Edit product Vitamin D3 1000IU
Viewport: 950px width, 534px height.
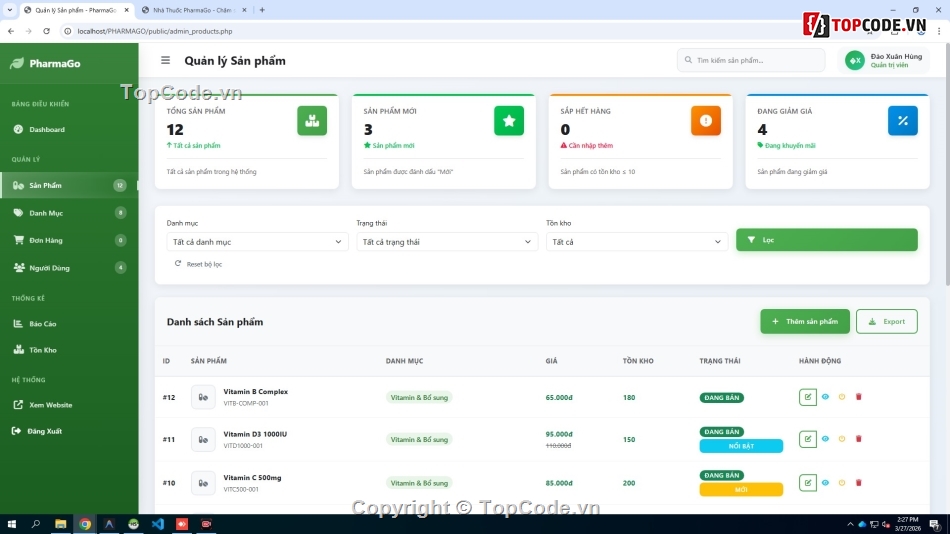[x=808, y=439]
